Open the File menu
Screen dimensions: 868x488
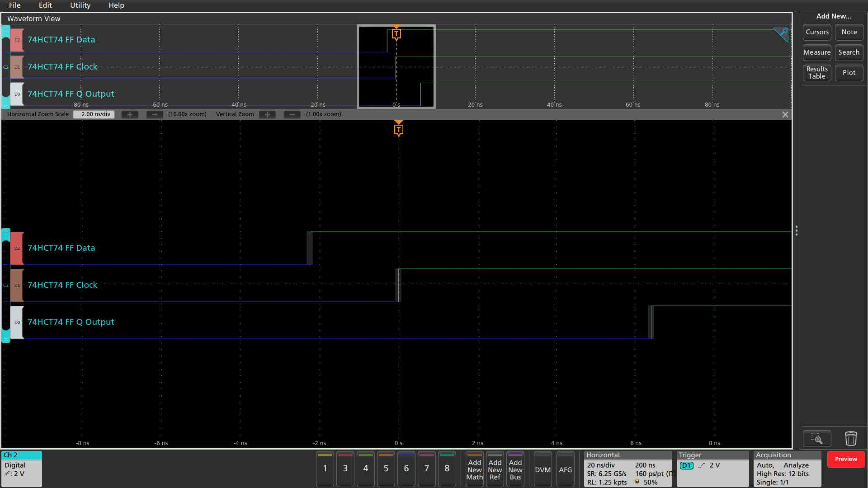15,5
